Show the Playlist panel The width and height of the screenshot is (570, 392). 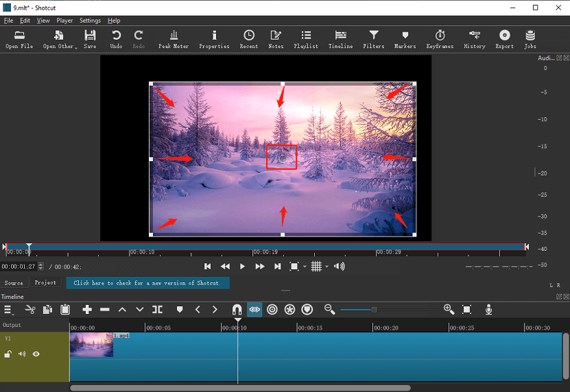306,39
